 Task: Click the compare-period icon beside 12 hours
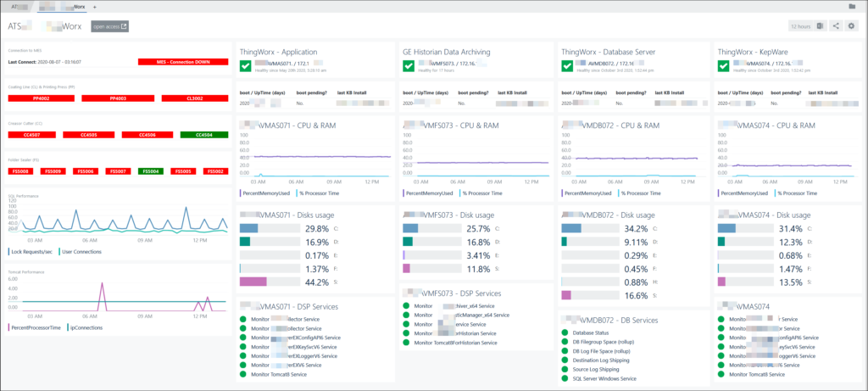coord(821,26)
